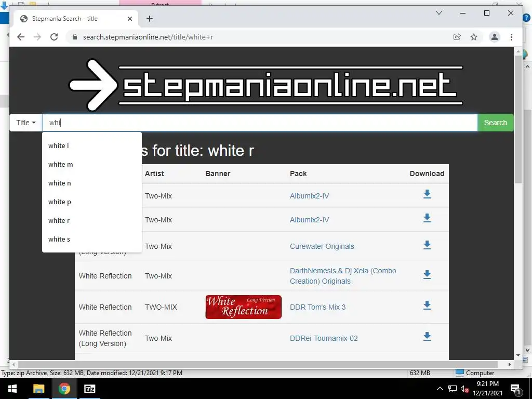The height and width of the screenshot is (399, 532).
Task: Download first Albumix2-IV row song
Action: point(427,194)
